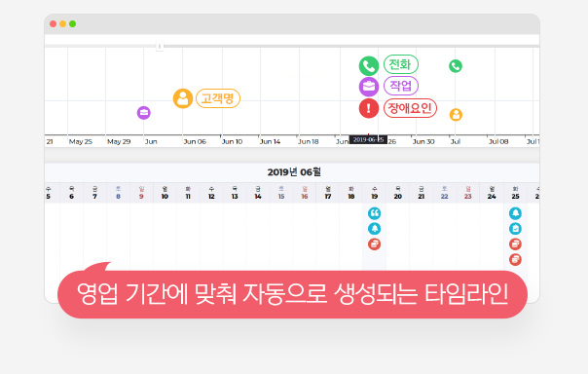Click the checklist icon under day 25
This screenshot has height=374, width=588.
coord(515,229)
